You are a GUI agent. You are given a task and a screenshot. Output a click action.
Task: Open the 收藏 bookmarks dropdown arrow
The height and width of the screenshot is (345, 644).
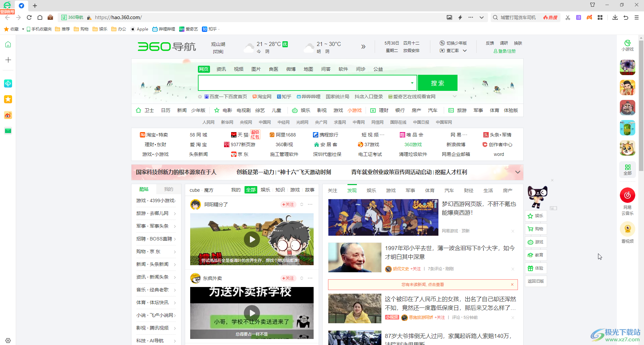(23, 29)
